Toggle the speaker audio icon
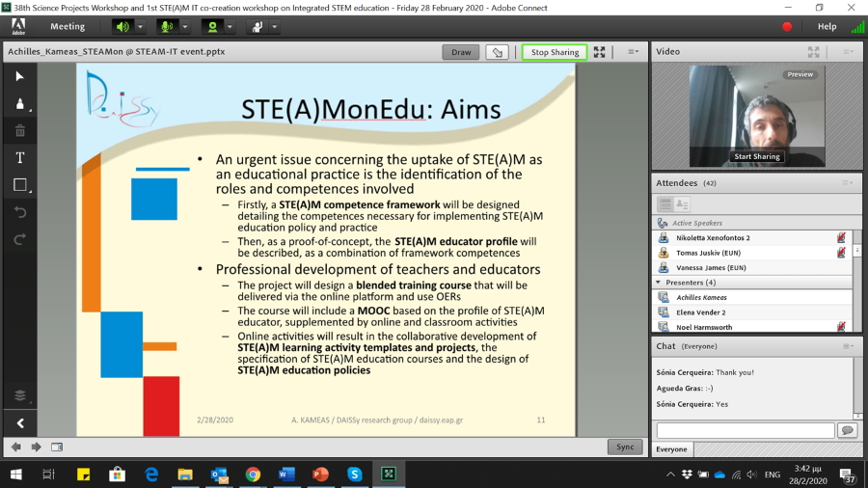 pyautogui.click(x=122, y=27)
